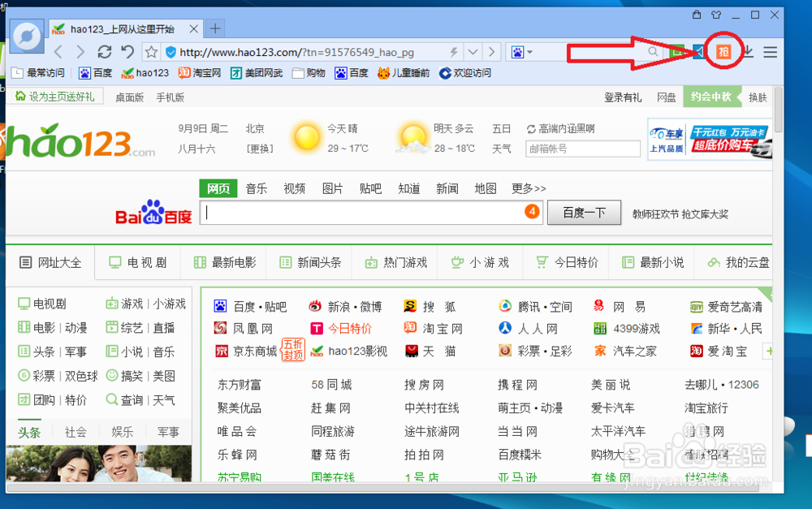Viewport: 812px width, 509px height.
Task: Open the 今日特价 navigation tab
Action: (567, 262)
